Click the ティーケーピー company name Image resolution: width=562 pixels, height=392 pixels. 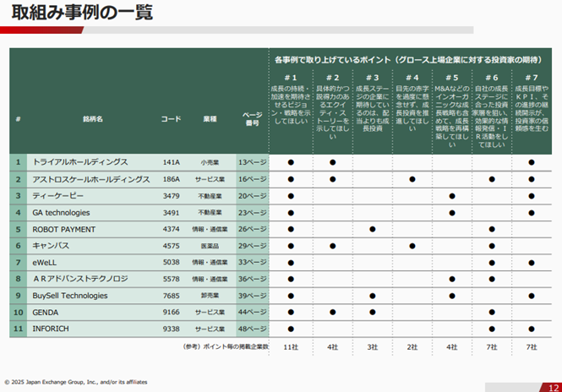(x=57, y=196)
